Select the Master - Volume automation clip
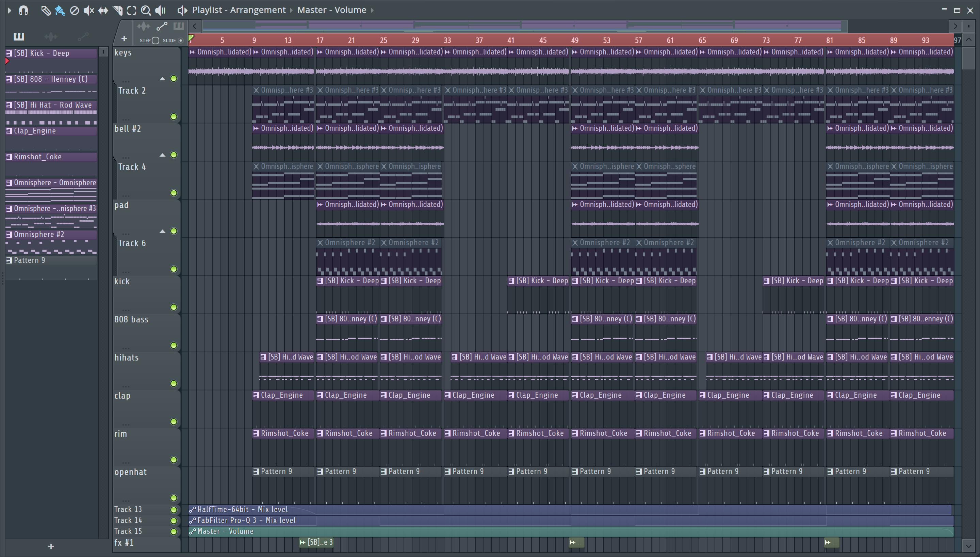This screenshot has height=557, width=980. 571,531
